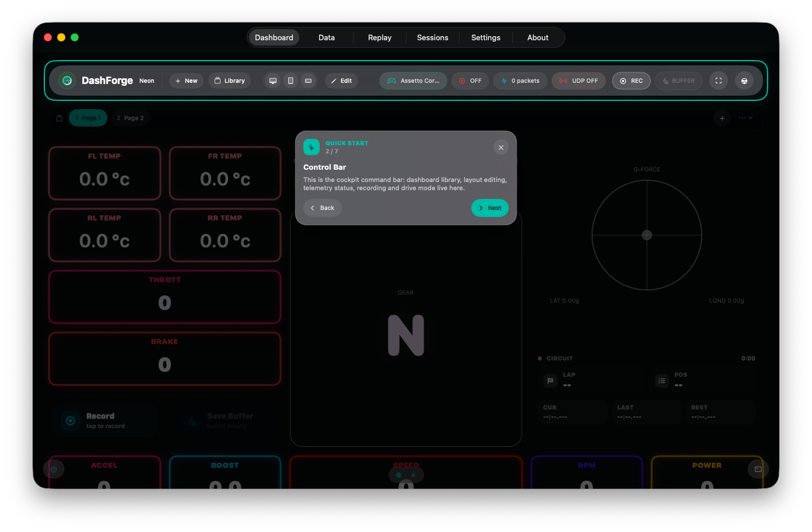Click the round icon overlapping the ACCEL widget
The height and width of the screenshot is (532, 812).
point(54,469)
